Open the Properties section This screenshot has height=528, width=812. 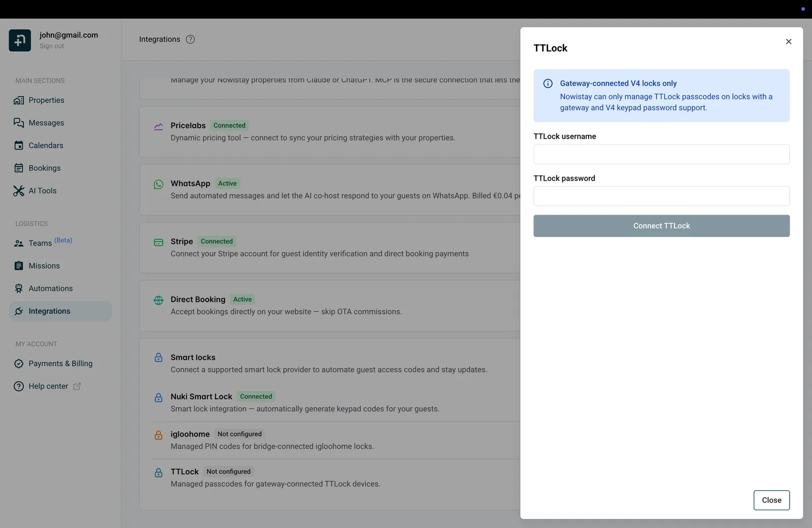(x=60, y=100)
